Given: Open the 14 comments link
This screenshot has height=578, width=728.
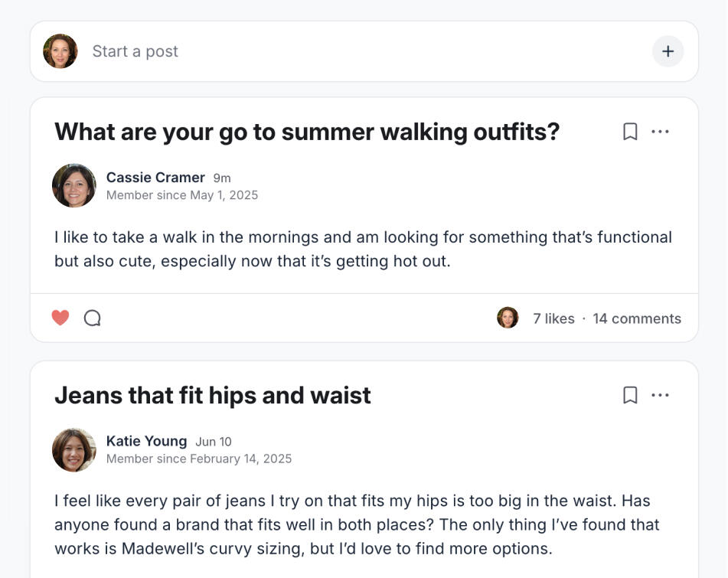Looking at the screenshot, I should [637, 318].
